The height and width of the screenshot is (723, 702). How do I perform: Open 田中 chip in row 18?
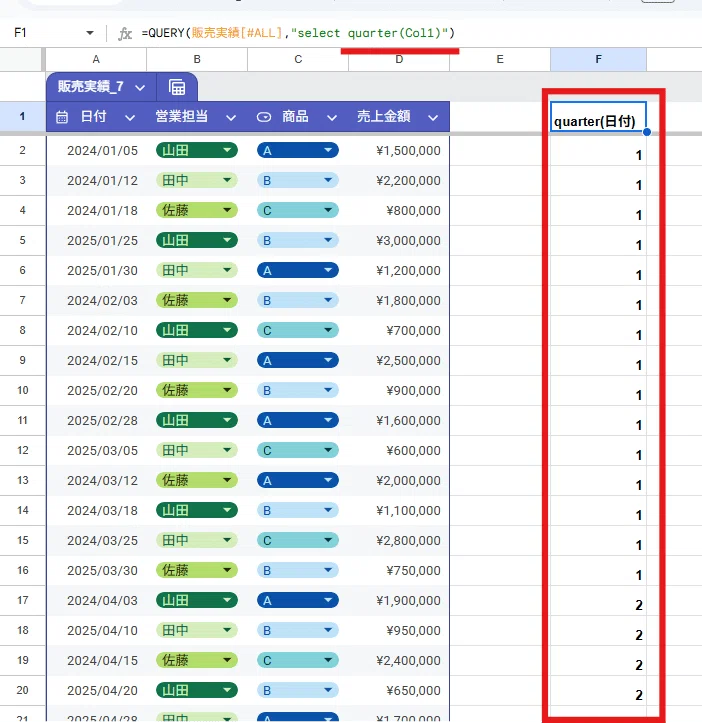(196, 630)
